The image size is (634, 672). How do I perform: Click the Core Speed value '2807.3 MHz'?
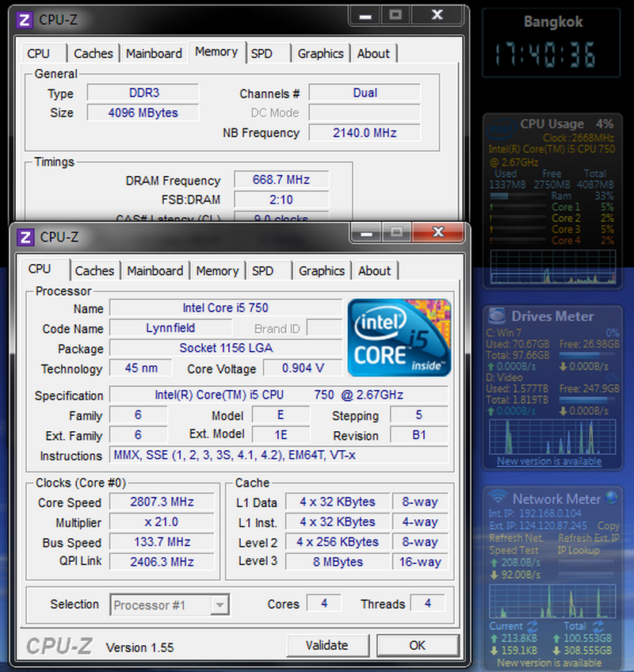162,502
